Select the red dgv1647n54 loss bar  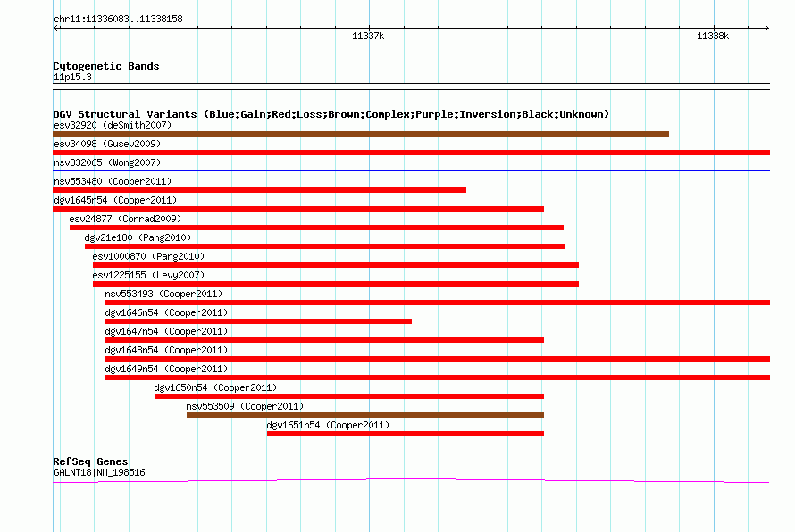(324, 340)
